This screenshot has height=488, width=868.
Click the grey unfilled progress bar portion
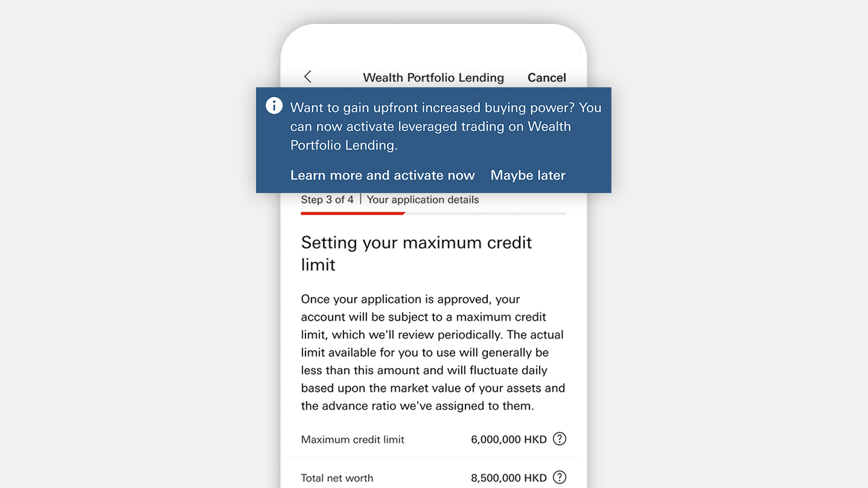[486, 213]
